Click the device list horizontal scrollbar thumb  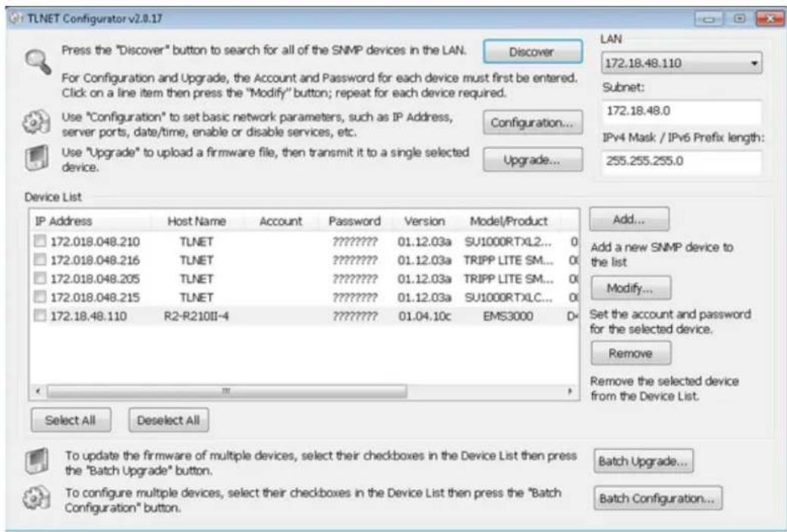[x=226, y=391]
